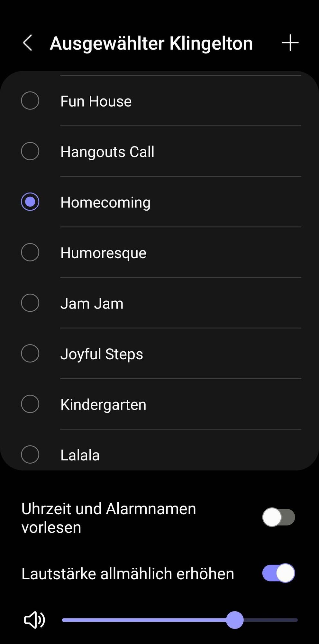Tap the Humoresque ringtone name
The width and height of the screenshot is (319, 644).
103,253
